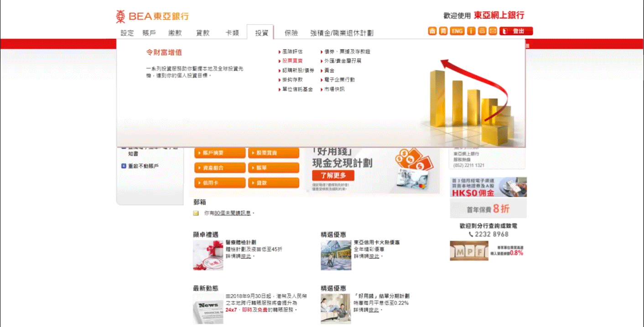
Task: Click blue arrow icon beside 重啟不動賬戶
Action: pos(124,166)
